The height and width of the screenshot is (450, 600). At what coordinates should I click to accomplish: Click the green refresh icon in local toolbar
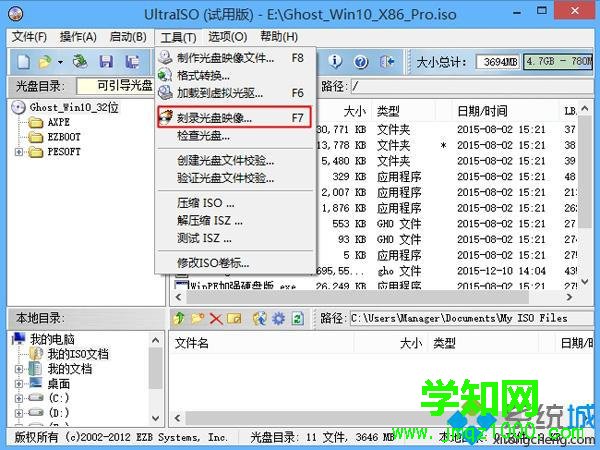click(x=297, y=318)
